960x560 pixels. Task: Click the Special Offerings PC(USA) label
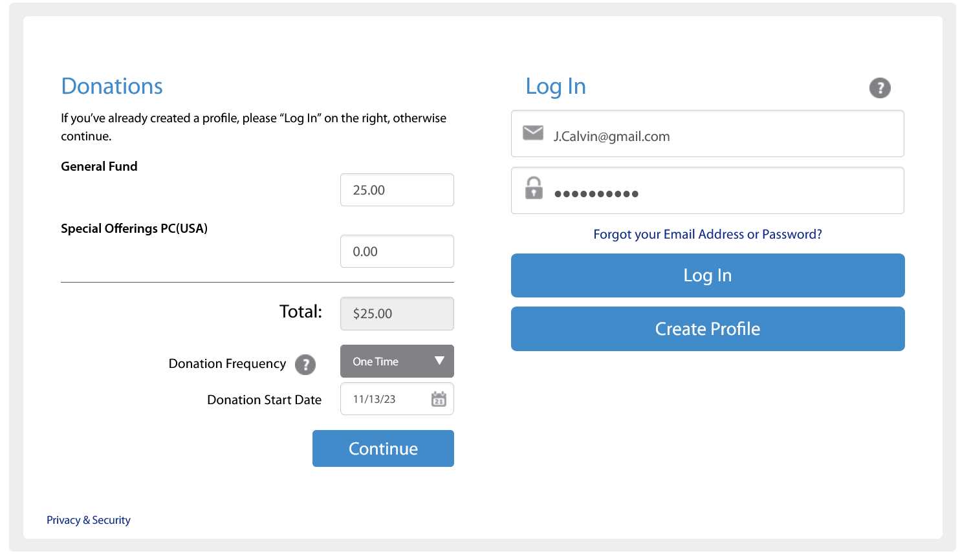pos(134,228)
